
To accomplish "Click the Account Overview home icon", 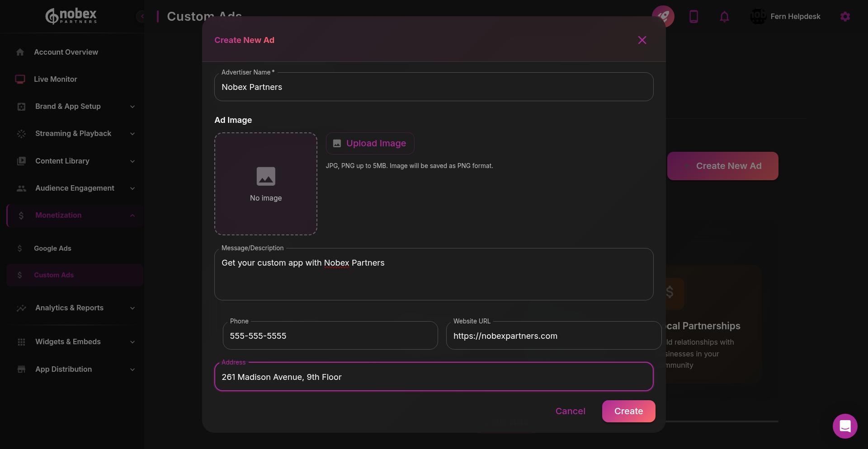I will 20,52.
